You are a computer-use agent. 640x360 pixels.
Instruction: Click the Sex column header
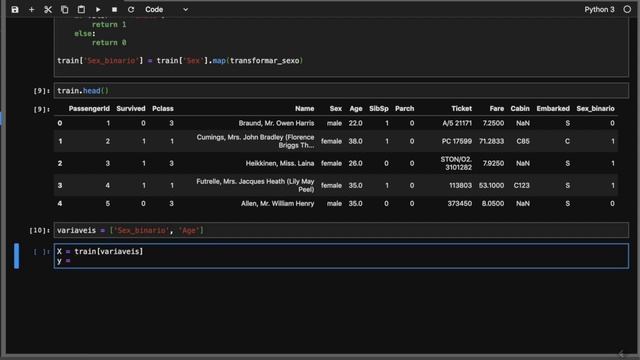click(x=336, y=109)
